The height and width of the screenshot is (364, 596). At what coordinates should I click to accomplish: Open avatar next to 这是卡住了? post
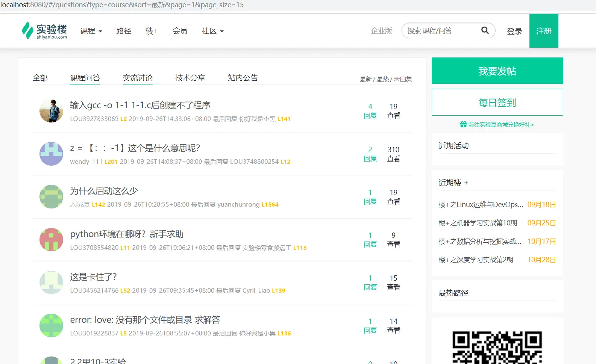[51, 282]
